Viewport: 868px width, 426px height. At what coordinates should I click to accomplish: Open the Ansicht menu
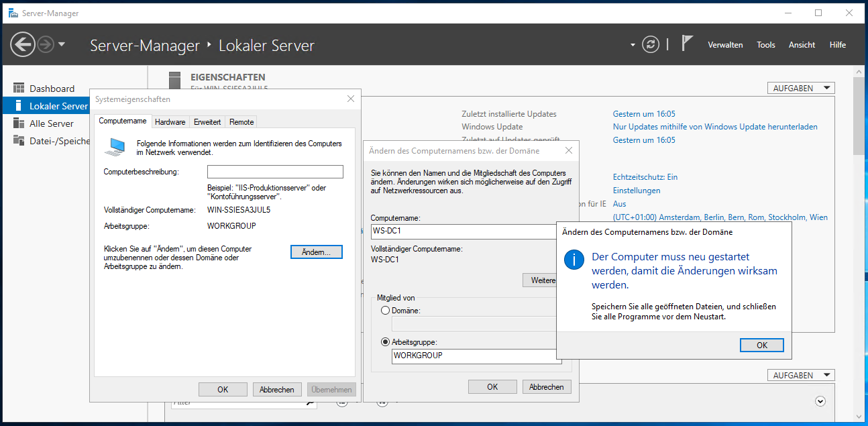[x=802, y=45]
